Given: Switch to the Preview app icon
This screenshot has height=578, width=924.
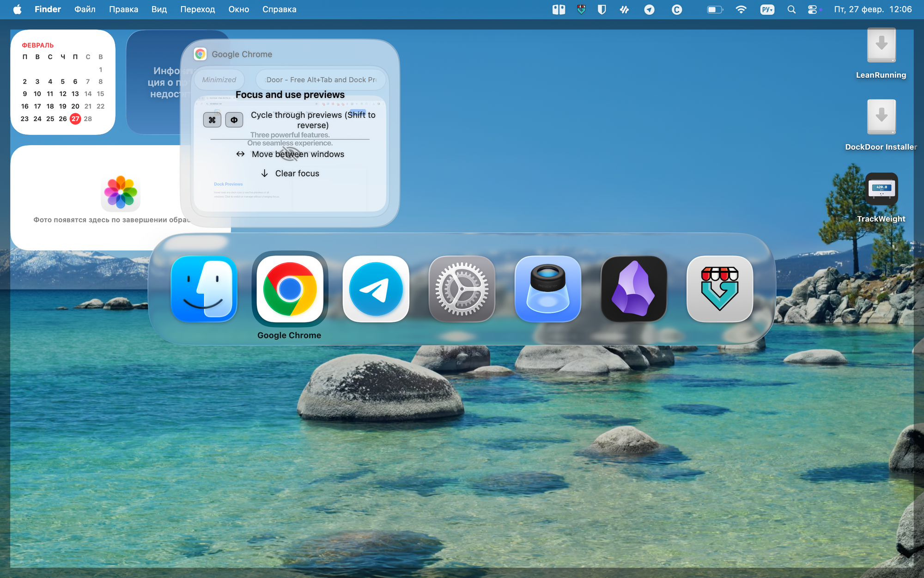Looking at the screenshot, I should (547, 289).
